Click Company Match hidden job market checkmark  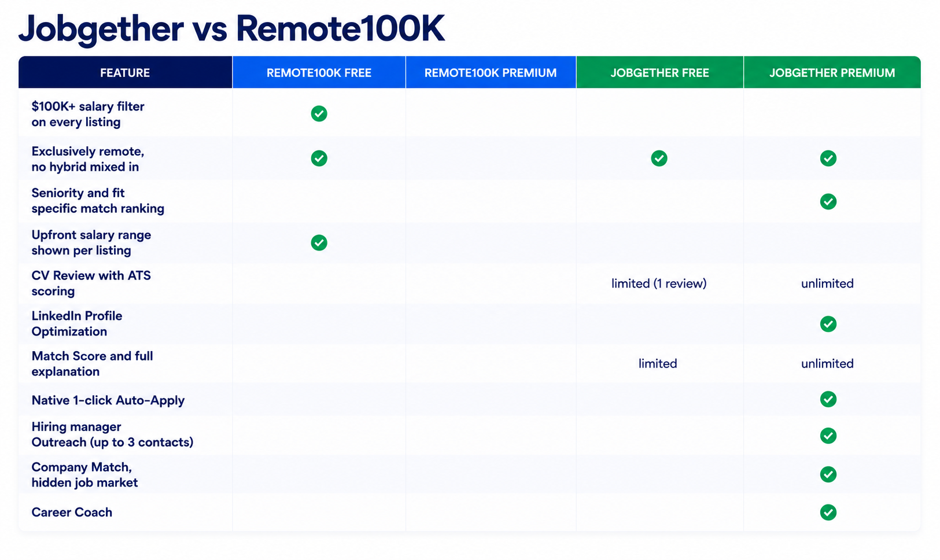[828, 474]
